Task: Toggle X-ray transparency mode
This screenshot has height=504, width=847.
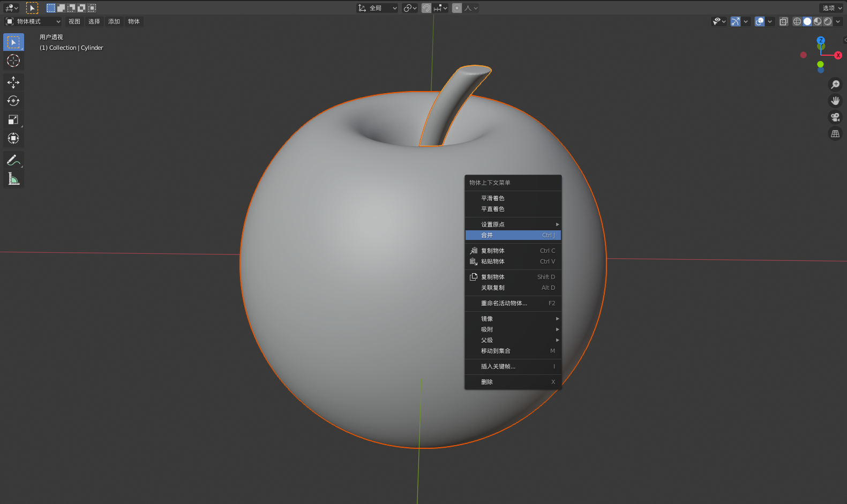Action: pyautogui.click(x=784, y=21)
